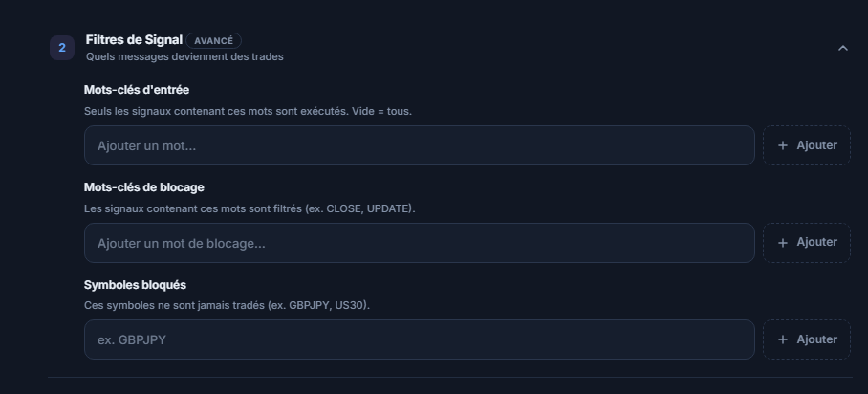Viewport: 868px width, 394px height.
Task: Click plus icon beside blocking keywords field
Action: (782, 243)
